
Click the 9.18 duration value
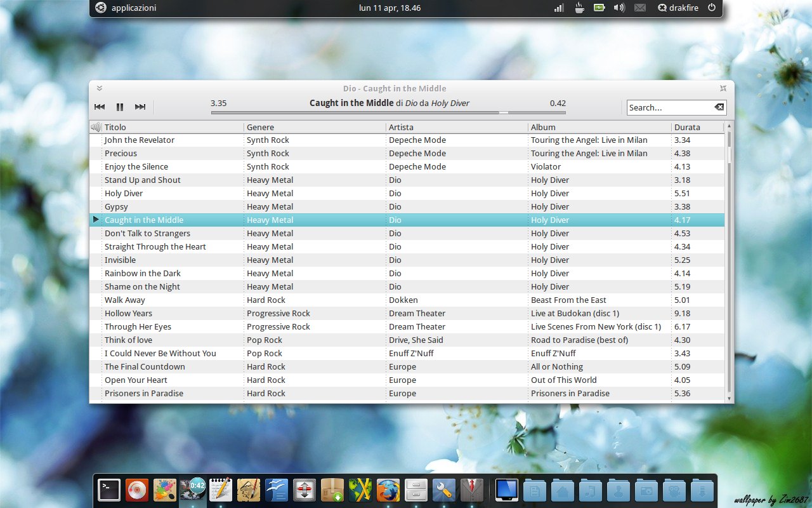coord(683,313)
